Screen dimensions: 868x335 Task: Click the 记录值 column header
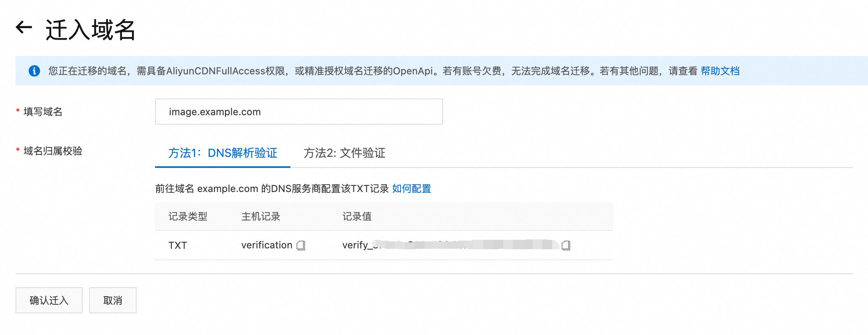(x=357, y=217)
